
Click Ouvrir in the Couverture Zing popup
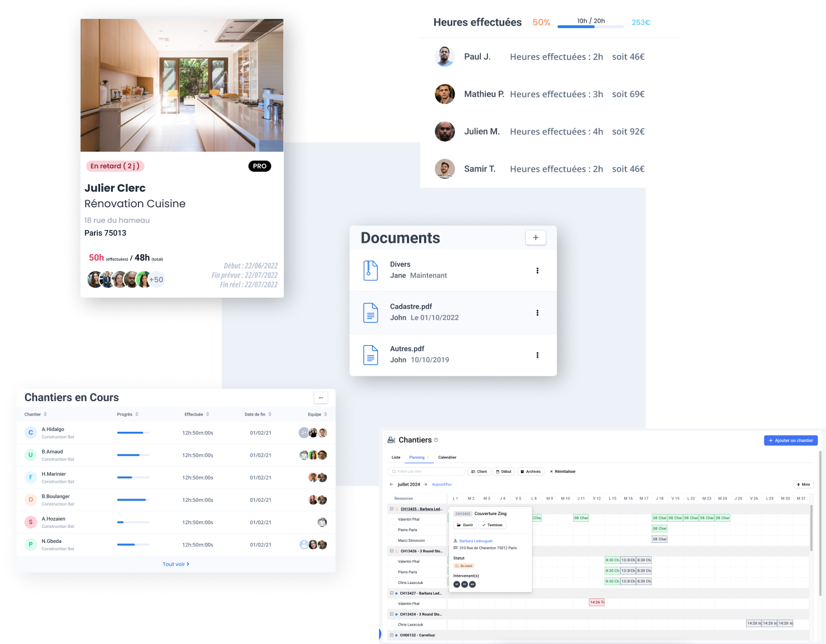pos(465,525)
